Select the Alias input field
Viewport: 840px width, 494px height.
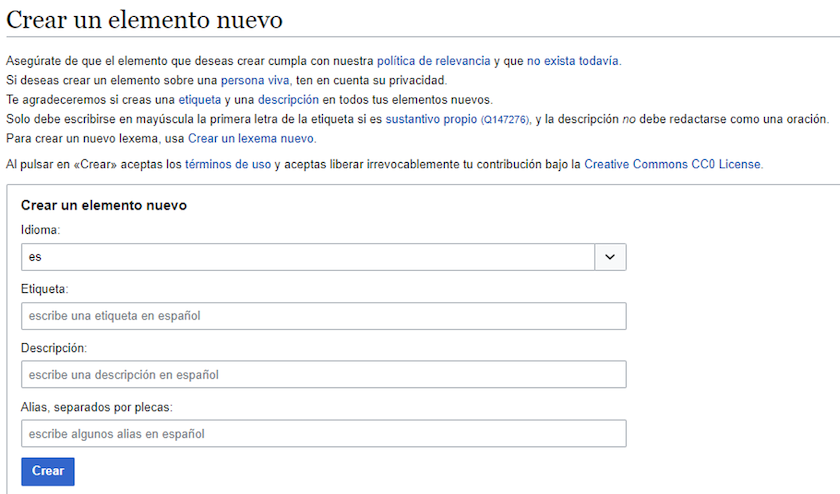click(x=323, y=434)
